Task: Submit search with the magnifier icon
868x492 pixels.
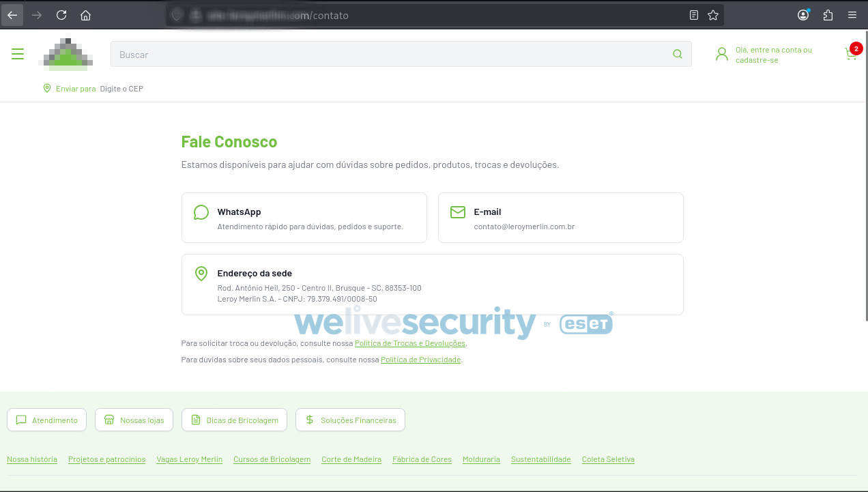Action: 677,55
